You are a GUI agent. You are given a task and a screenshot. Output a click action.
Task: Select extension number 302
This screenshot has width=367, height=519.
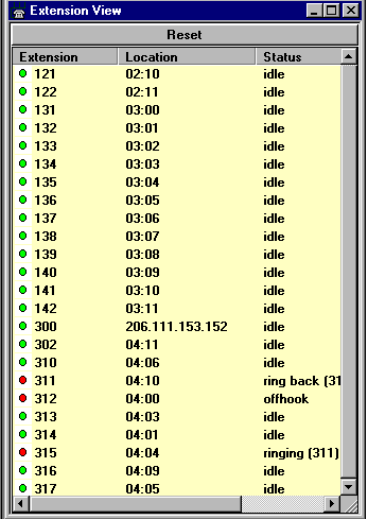click(x=46, y=344)
